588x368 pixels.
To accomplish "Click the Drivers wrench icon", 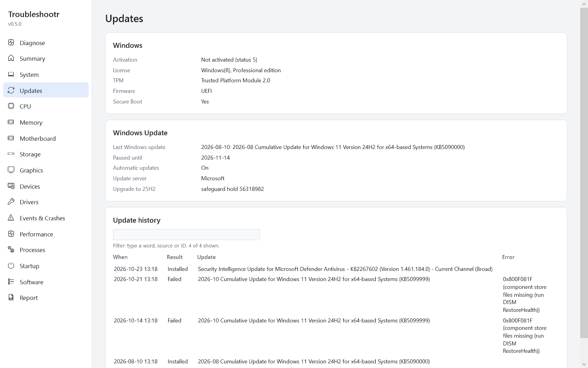I will pyautogui.click(x=11, y=202).
